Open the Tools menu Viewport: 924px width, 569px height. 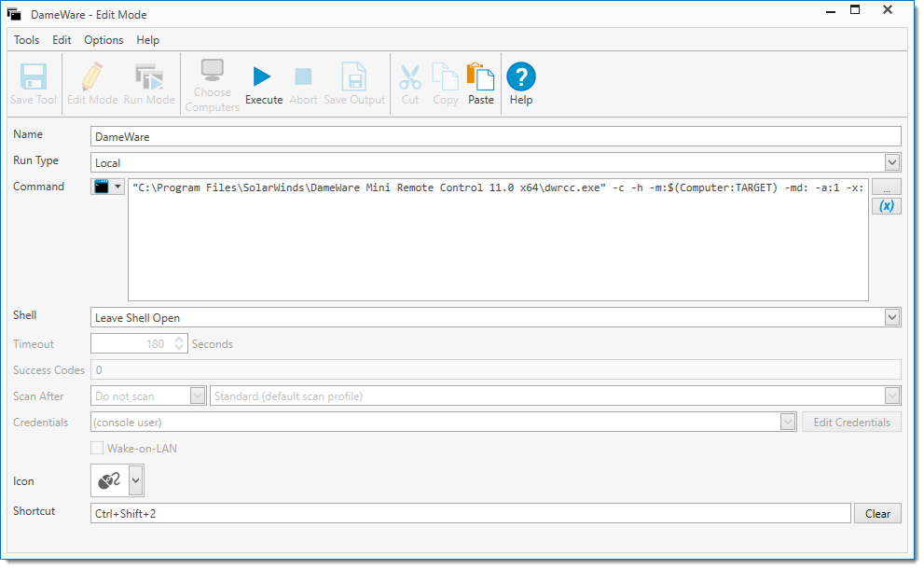pos(26,40)
